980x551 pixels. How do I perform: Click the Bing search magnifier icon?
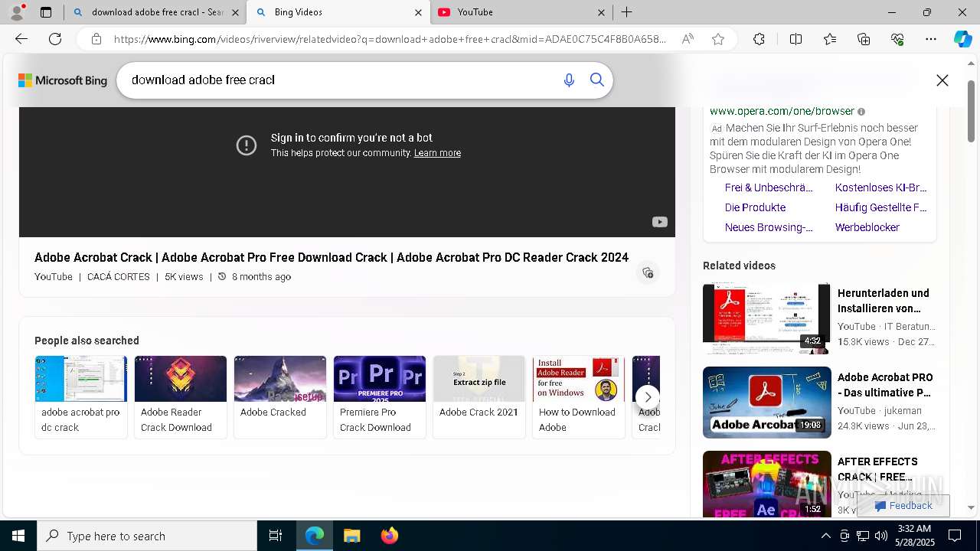tap(597, 80)
